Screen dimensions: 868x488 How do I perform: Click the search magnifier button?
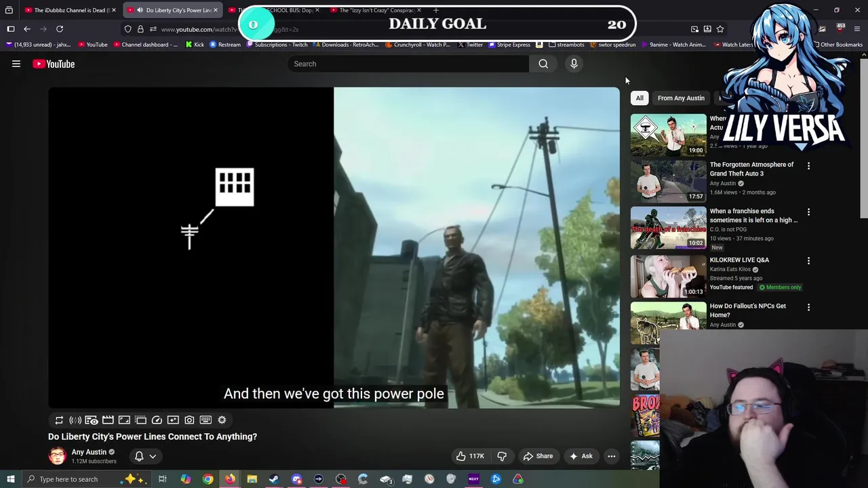point(543,64)
